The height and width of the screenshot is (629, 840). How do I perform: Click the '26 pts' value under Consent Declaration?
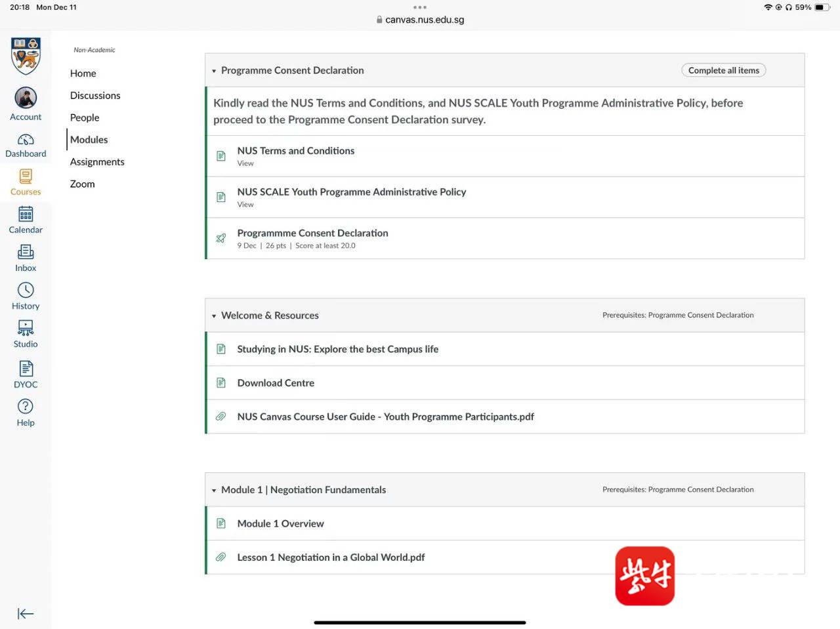coord(276,246)
